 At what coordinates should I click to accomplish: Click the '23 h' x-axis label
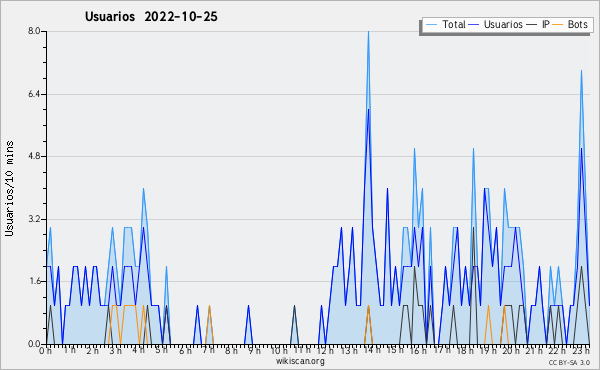[581, 350]
